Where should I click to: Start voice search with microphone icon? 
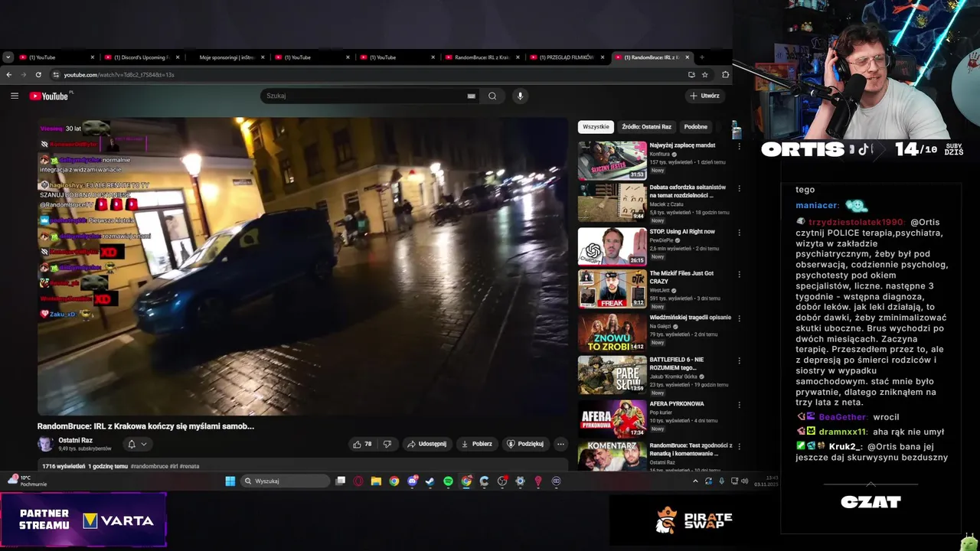point(520,96)
